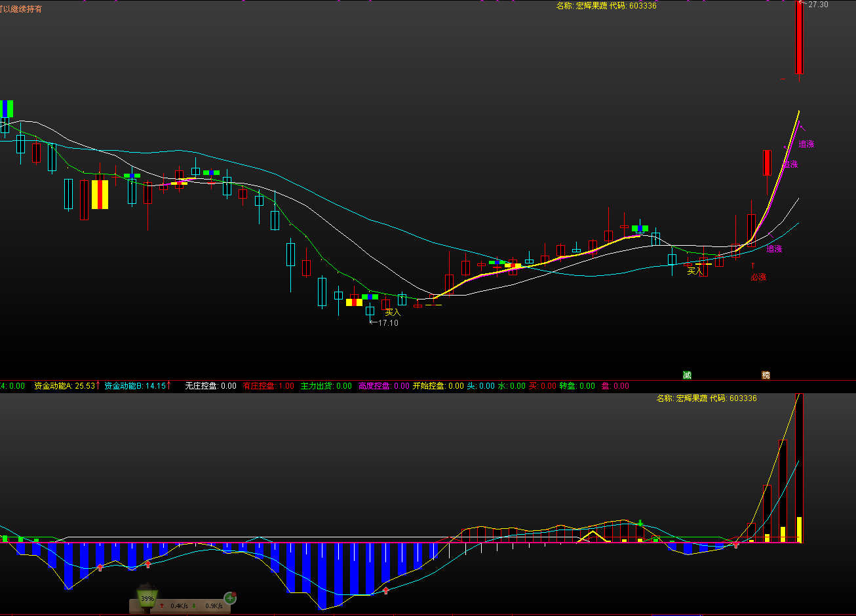Click the 17.10 low price label
The image size is (856, 616).
(x=388, y=322)
